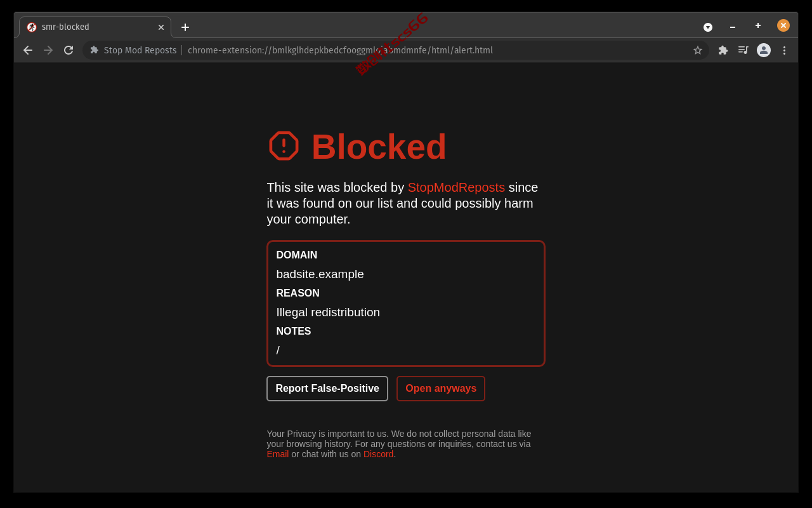Image resolution: width=812 pixels, height=508 pixels.
Task: Click Stop Mod Reposts extension chip in address bar
Action: coord(133,50)
